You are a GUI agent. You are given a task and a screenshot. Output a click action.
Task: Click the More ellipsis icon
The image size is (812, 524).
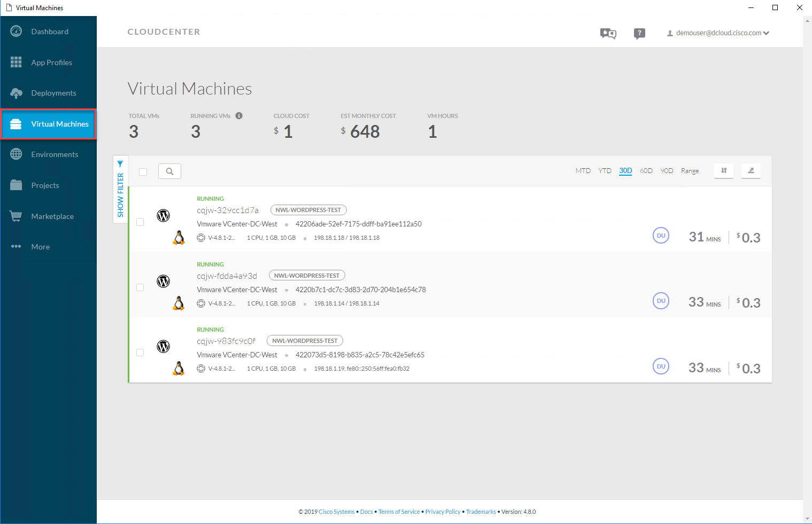point(16,247)
